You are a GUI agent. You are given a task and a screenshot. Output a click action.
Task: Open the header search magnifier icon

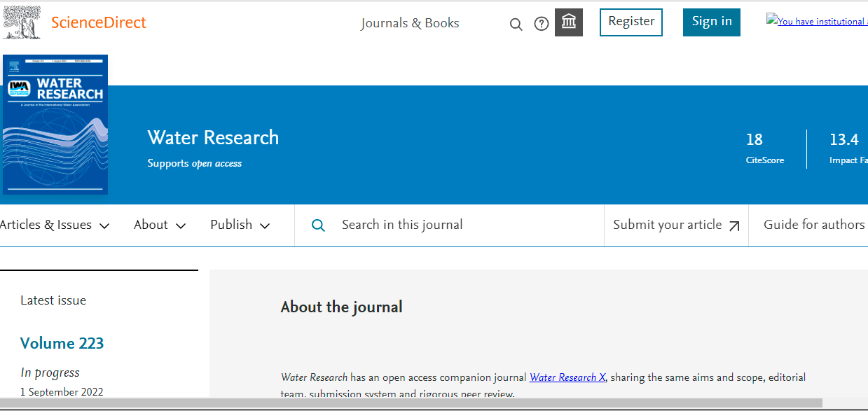click(x=516, y=25)
